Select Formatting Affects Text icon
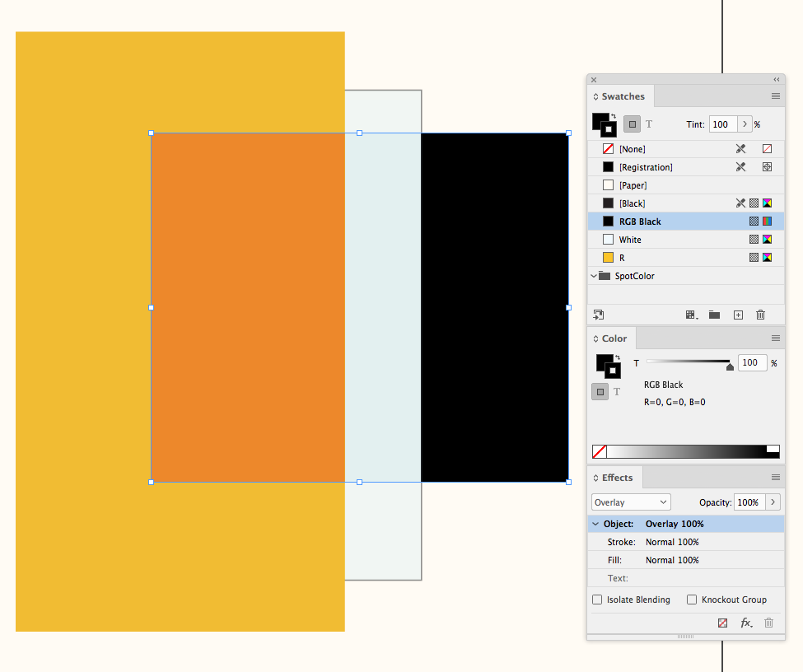The width and height of the screenshot is (803, 672). (x=650, y=124)
